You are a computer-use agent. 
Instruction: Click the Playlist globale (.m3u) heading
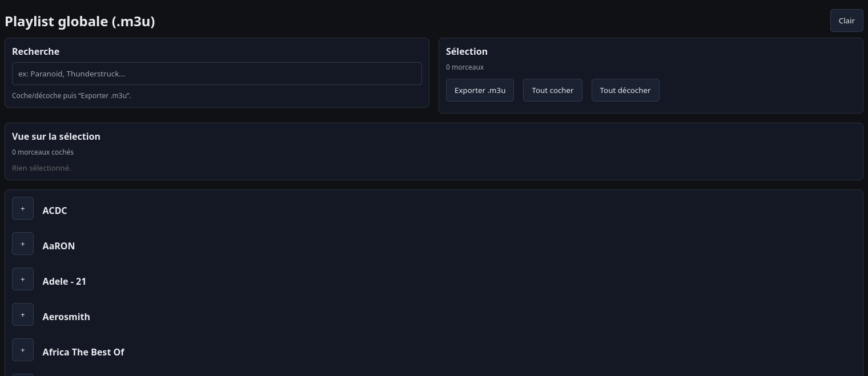(80, 21)
